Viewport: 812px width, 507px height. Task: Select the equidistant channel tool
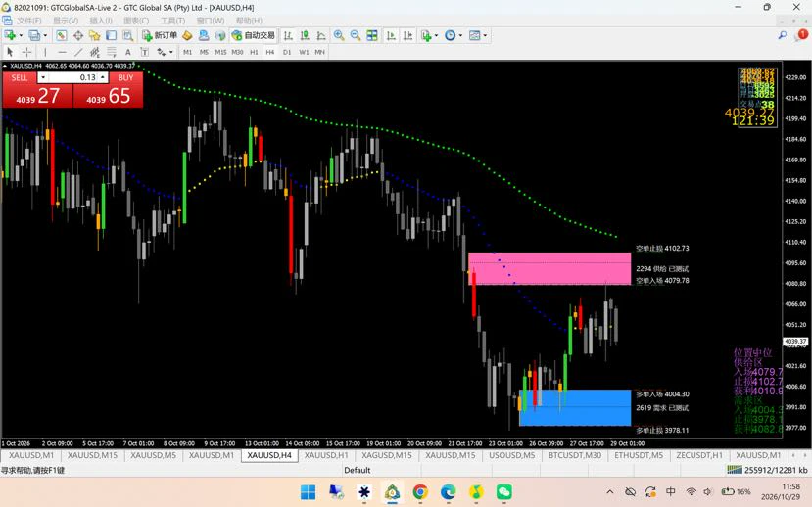pos(95,52)
